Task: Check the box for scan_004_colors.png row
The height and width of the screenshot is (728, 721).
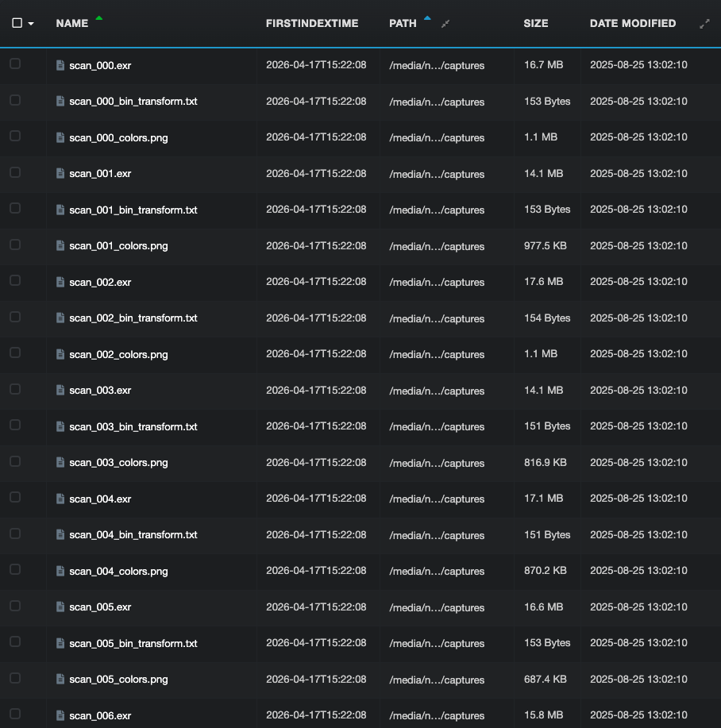Action: tap(15, 570)
